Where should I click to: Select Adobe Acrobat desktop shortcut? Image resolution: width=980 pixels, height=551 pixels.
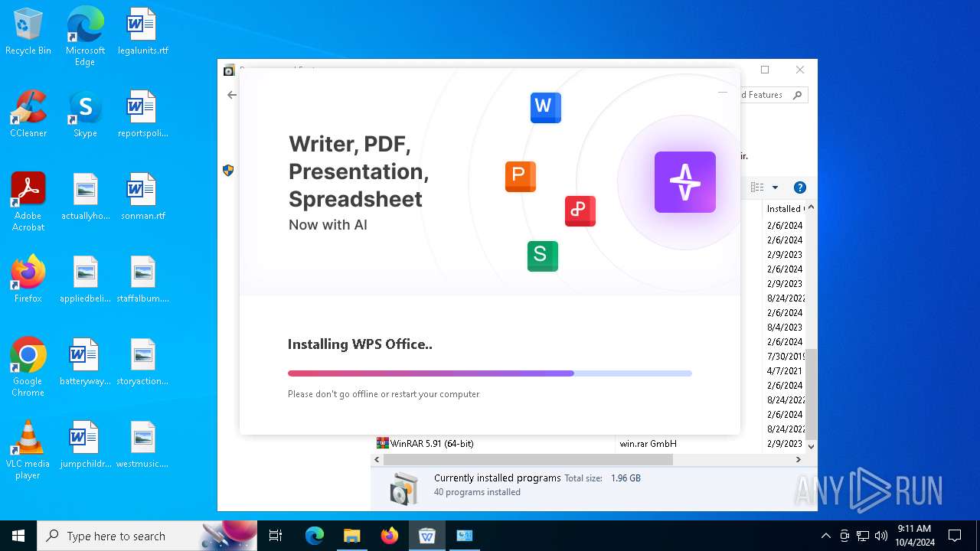point(28,202)
